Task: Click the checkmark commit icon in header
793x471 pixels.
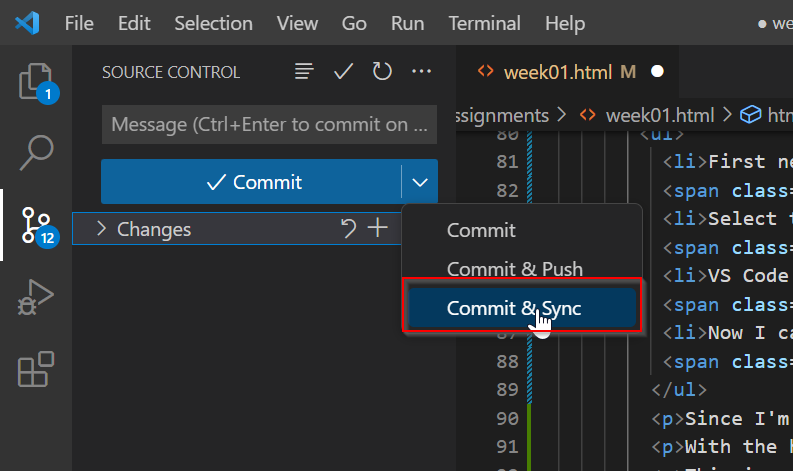Action: (x=343, y=71)
